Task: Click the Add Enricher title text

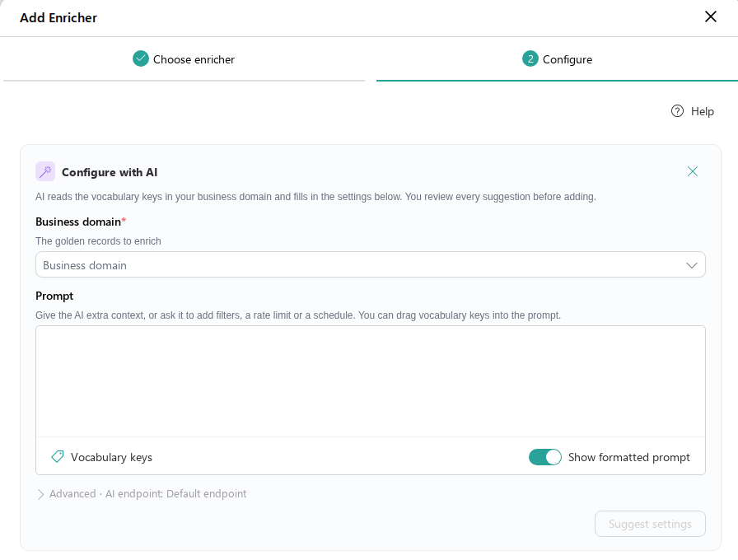Action: (58, 17)
